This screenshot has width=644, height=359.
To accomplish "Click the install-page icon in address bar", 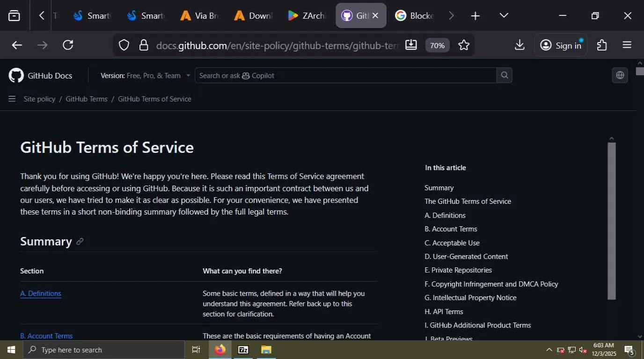I will coord(411,45).
